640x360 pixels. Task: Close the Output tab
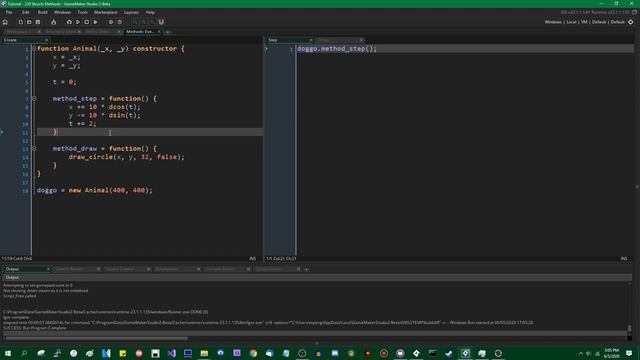(x=48, y=269)
